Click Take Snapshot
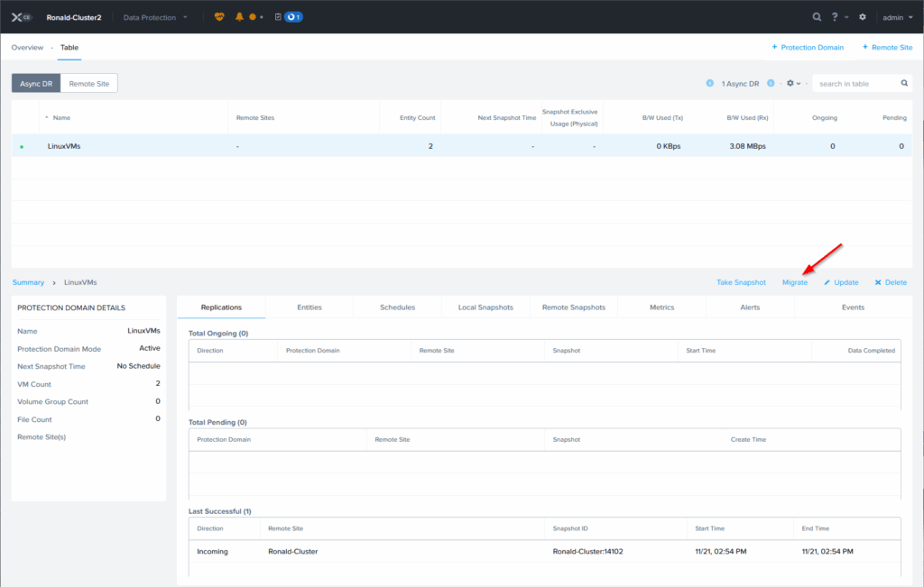 pos(741,282)
